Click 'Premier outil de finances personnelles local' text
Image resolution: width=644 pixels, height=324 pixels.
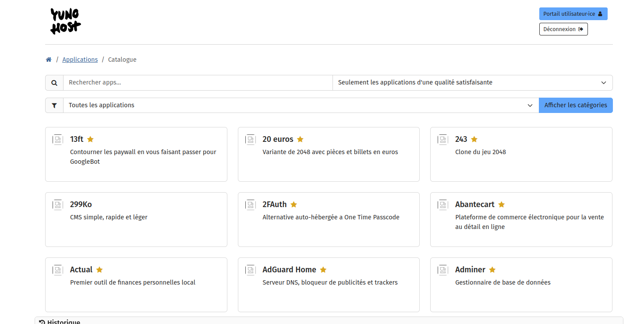(133, 282)
